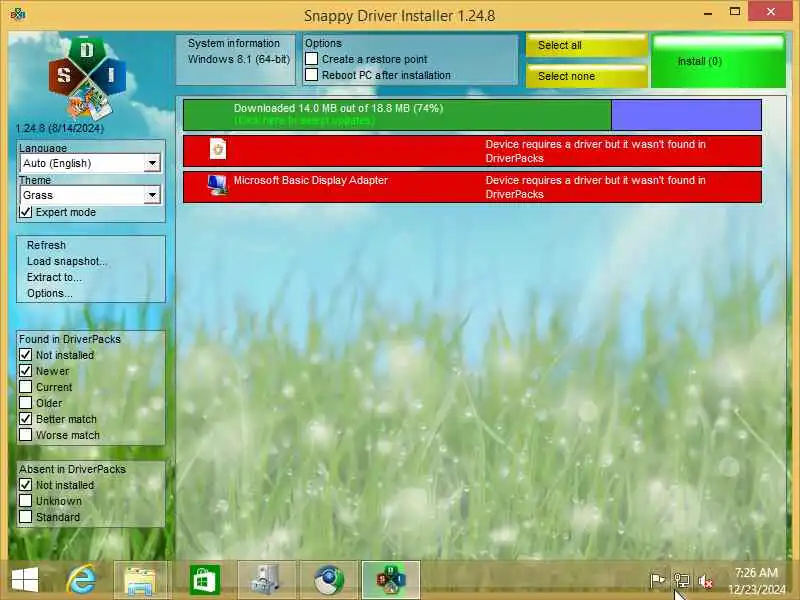800x600 pixels.
Task: Choose Load snapshot... in the sidebar
Action: 66,261
